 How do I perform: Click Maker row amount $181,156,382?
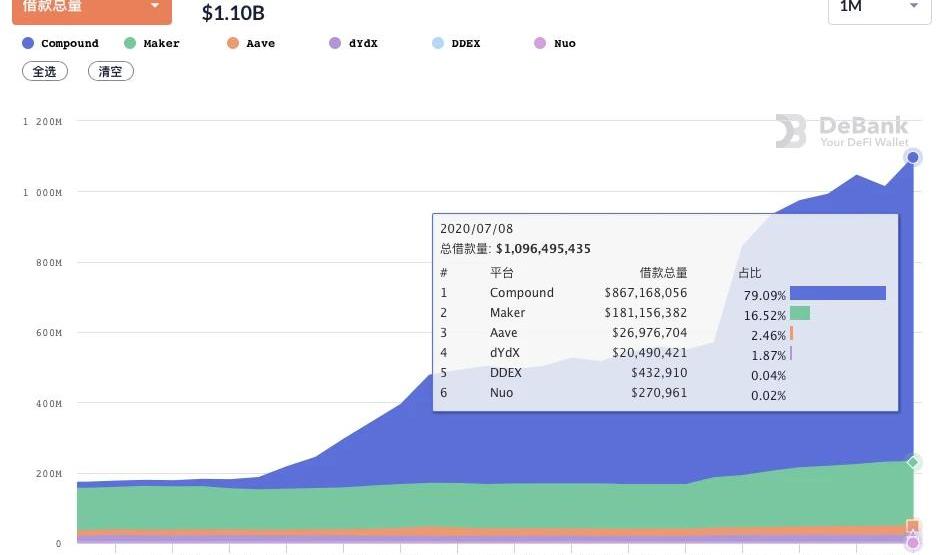coord(646,313)
